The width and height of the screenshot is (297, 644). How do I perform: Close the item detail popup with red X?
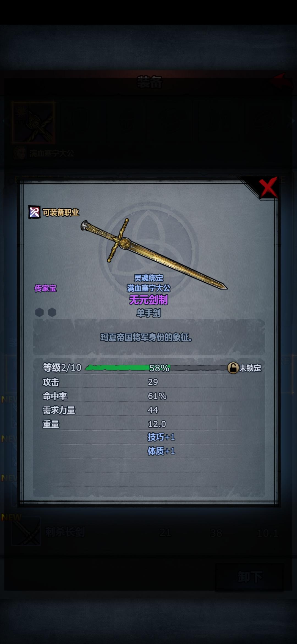tap(268, 187)
